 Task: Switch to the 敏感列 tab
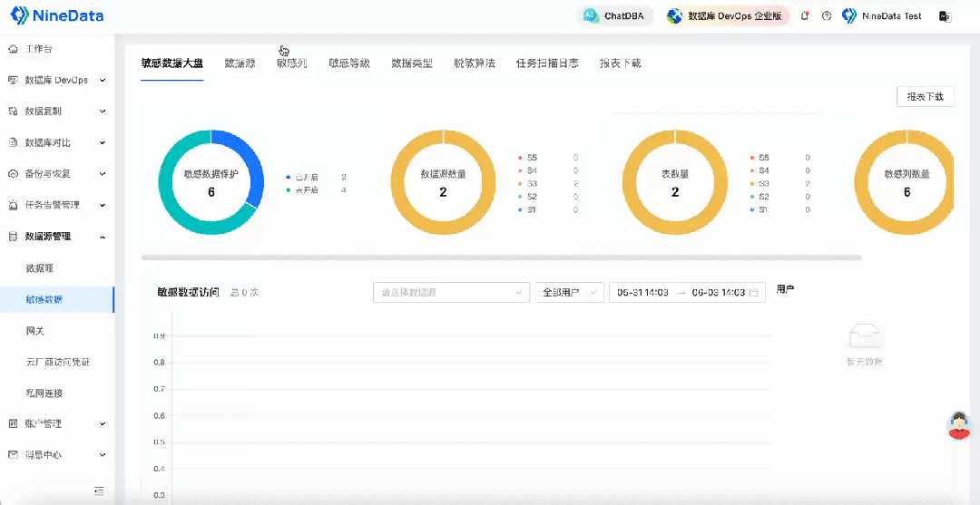point(292,63)
